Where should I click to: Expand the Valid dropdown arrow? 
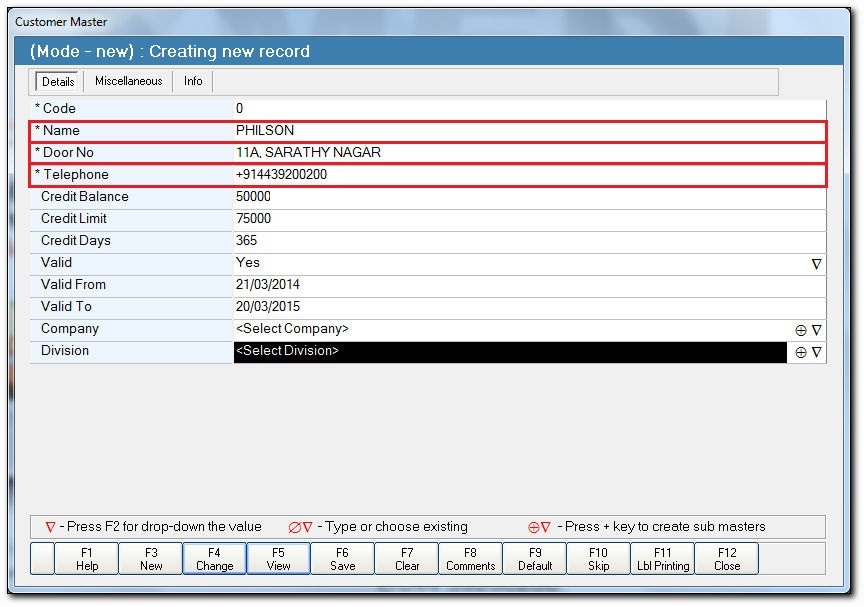click(x=816, y=264)
